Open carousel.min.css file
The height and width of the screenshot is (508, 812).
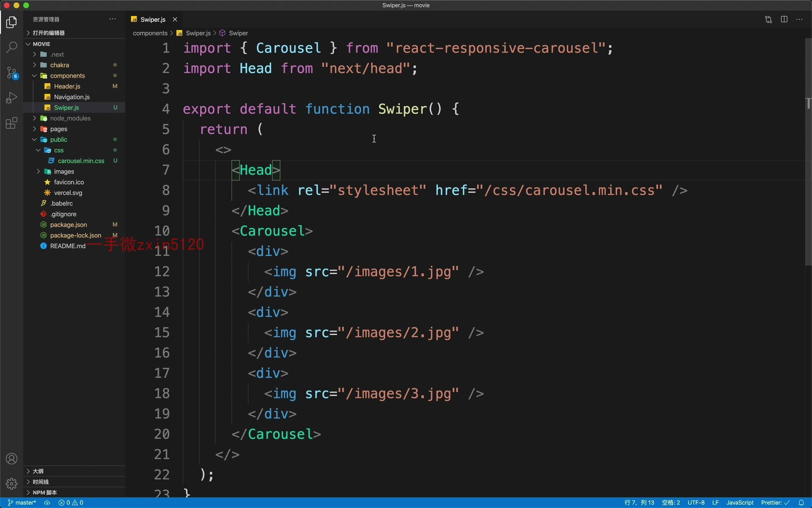point(74,161)
